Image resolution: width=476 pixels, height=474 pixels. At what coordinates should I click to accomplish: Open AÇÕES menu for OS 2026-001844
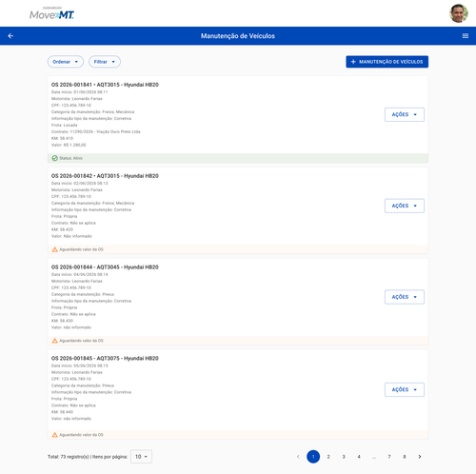tap(405, 297)
